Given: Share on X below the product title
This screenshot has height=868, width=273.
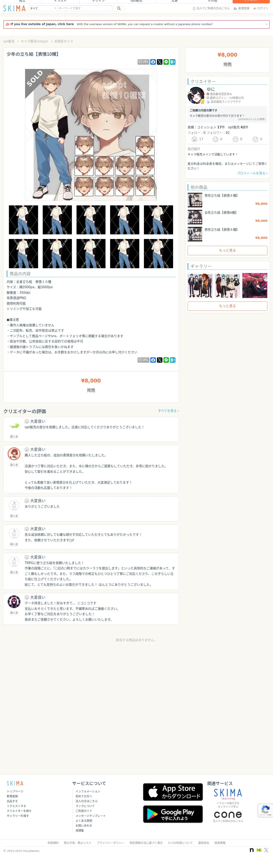Looking at the screenshot, I should 159,62.
